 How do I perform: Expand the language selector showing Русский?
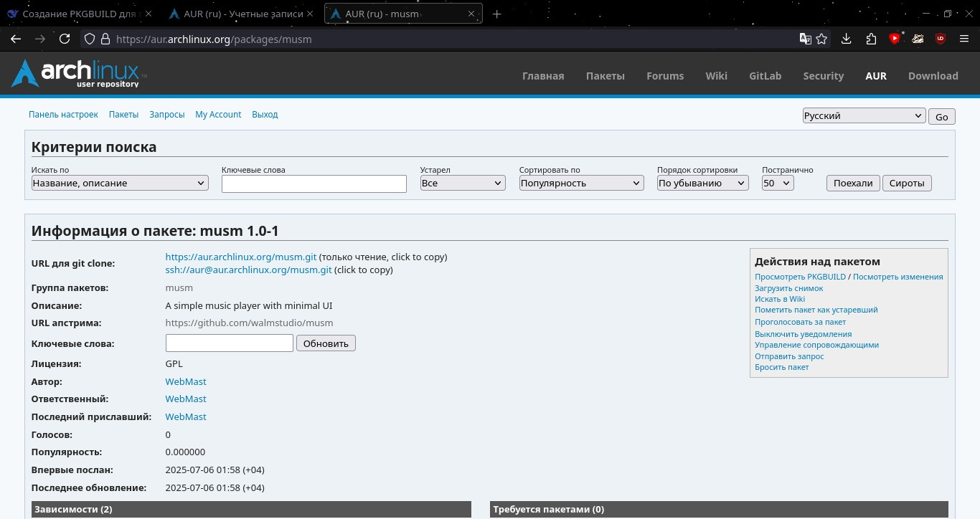click(863, 116)
